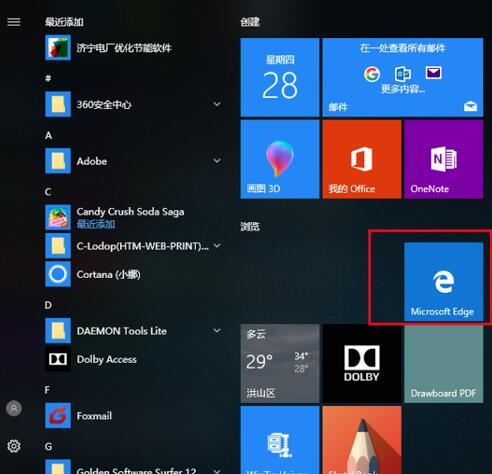The height and width of the screenshot is (474, 492).
Task: Launch Foxmail app icon
Action: pyautogui.click(x=58, y=416)
